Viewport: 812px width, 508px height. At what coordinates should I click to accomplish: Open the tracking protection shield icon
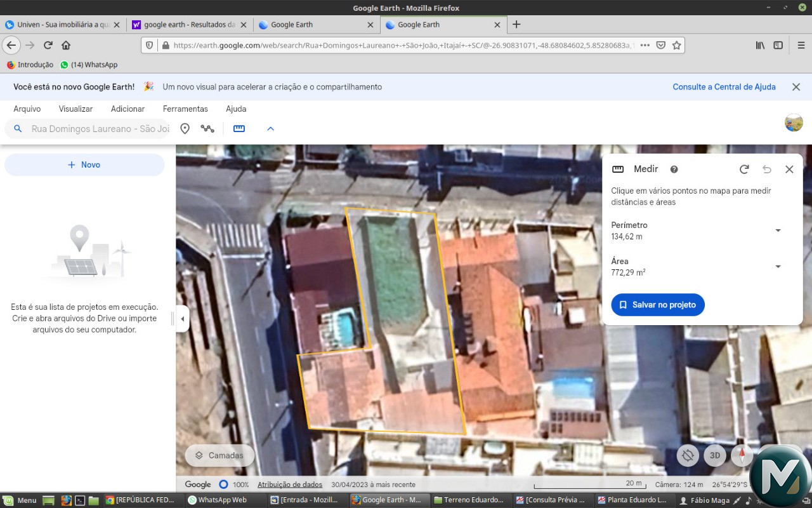(150, 45)
